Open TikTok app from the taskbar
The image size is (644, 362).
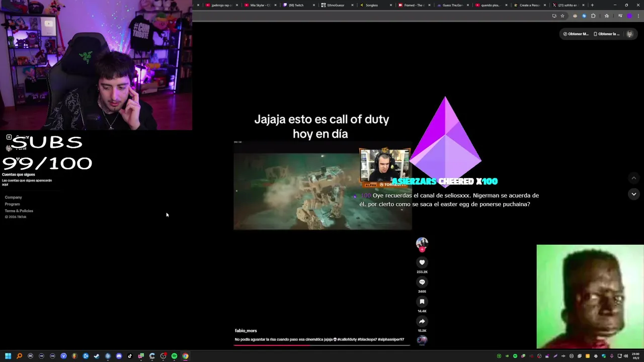coord(130,356)
